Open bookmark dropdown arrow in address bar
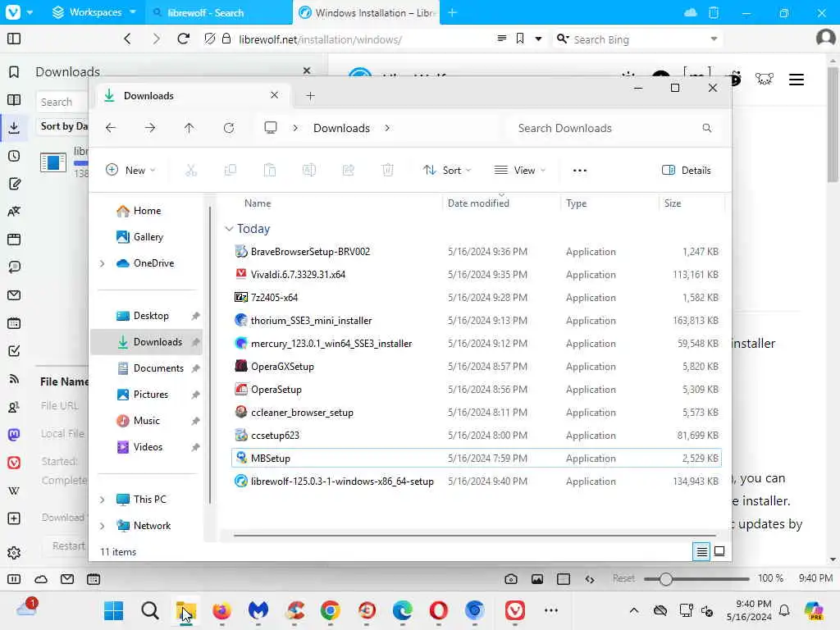The height and width of the screenshot is (630, 840). click(x=538, y=39)
